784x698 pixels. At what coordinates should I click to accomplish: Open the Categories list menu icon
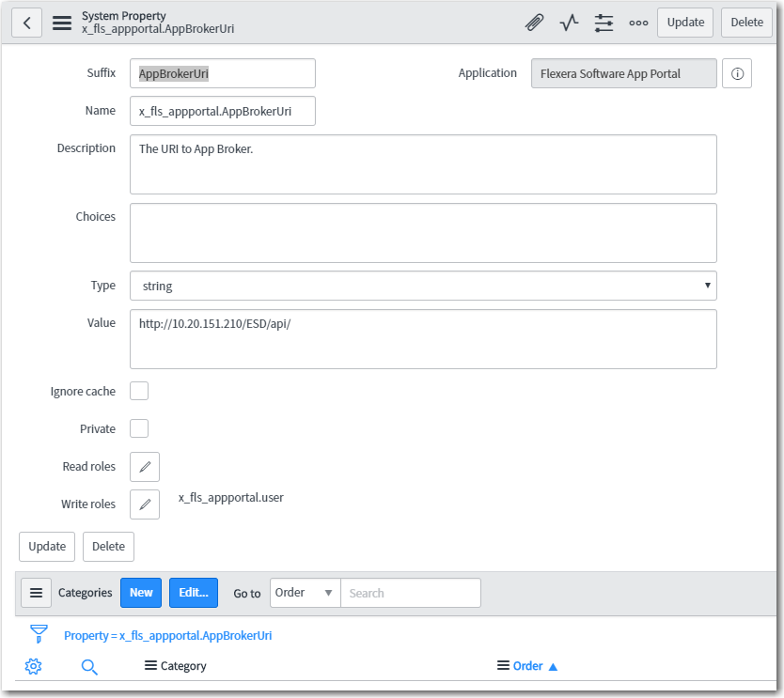pos(36,593)
